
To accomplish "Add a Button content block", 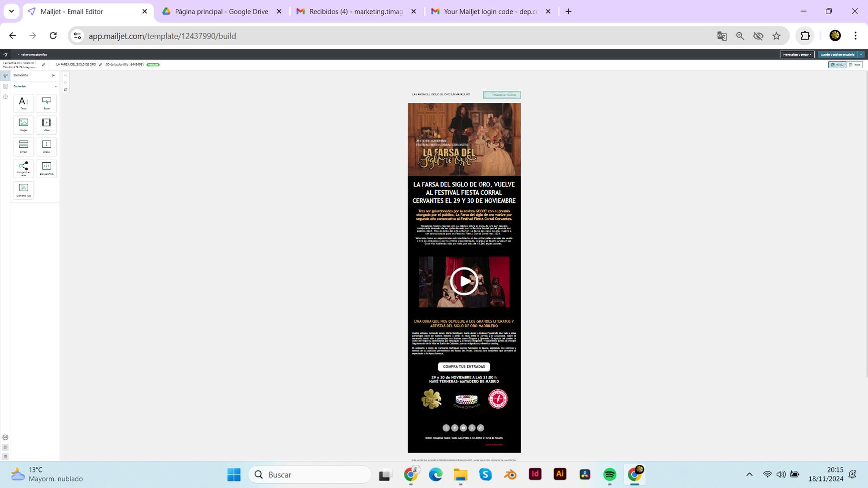I will pyautogui.click(x=47, y=103).
